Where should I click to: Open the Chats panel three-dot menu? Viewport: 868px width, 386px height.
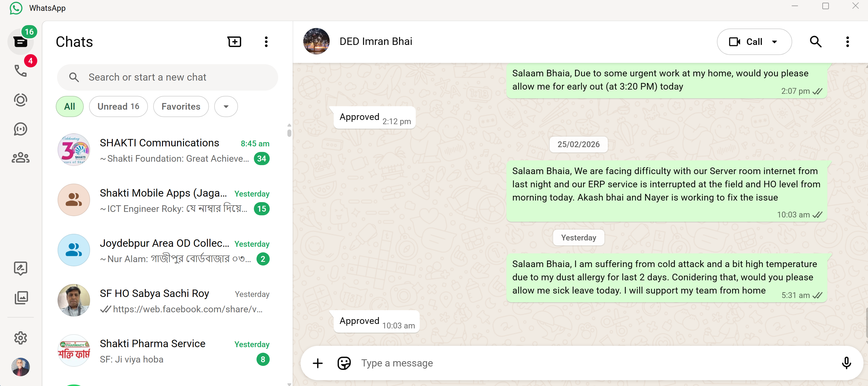[x=266, y=42]
